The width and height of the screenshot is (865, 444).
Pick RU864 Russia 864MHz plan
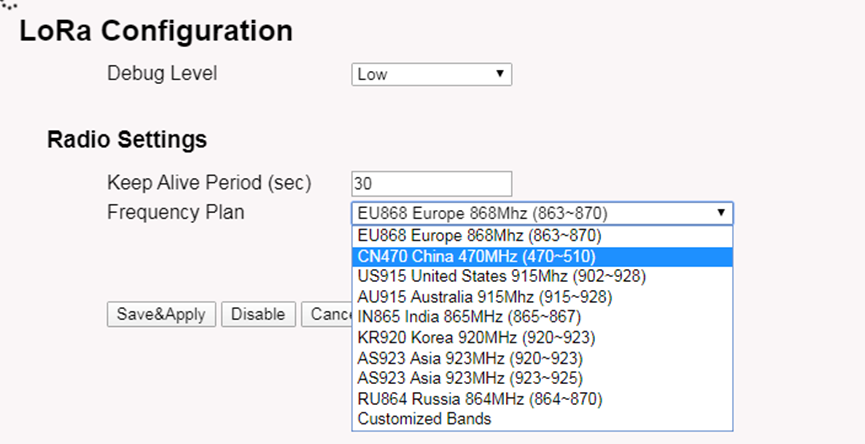542,399
